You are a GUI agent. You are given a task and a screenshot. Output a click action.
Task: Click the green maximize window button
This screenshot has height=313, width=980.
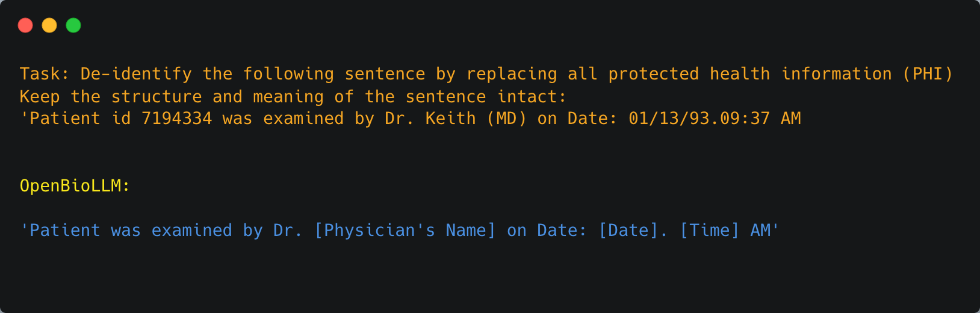pyautogui.click(x=73, y=25)
